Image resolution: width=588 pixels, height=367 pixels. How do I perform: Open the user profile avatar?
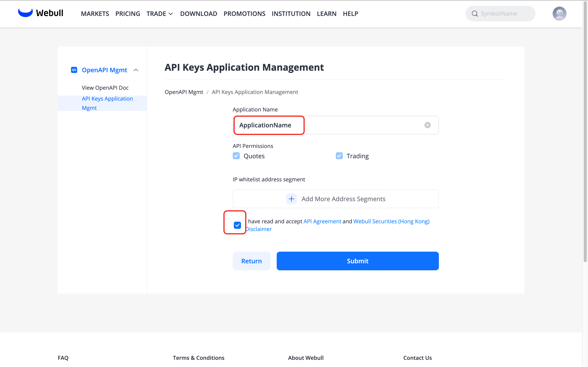pos(559,14)
